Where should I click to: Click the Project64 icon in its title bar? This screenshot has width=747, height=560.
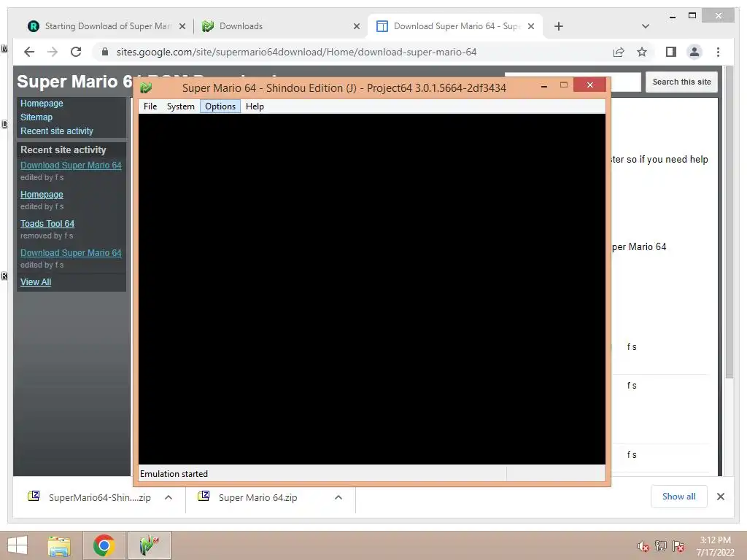click(x=146, y=87)
